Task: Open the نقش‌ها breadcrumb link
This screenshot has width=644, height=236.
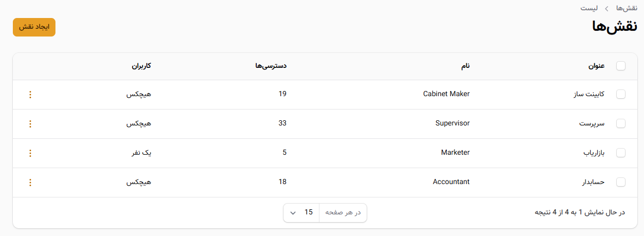Action: (x=627, y=9)
